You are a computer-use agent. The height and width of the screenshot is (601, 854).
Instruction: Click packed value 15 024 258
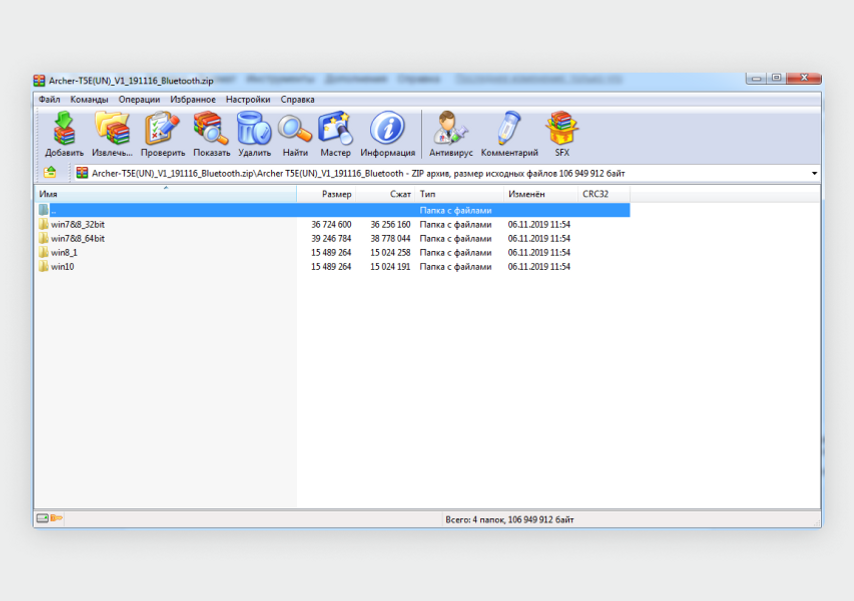click(x=391, y=253)
